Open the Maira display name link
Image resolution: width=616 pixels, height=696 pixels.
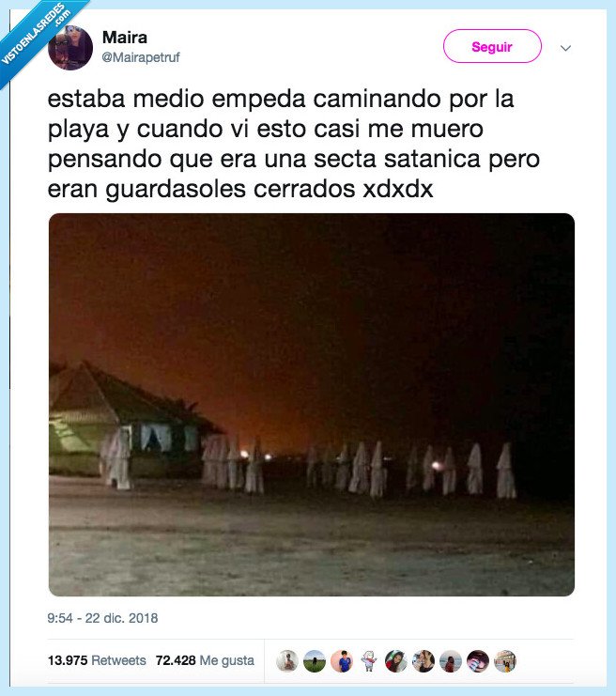coord(125,38)
